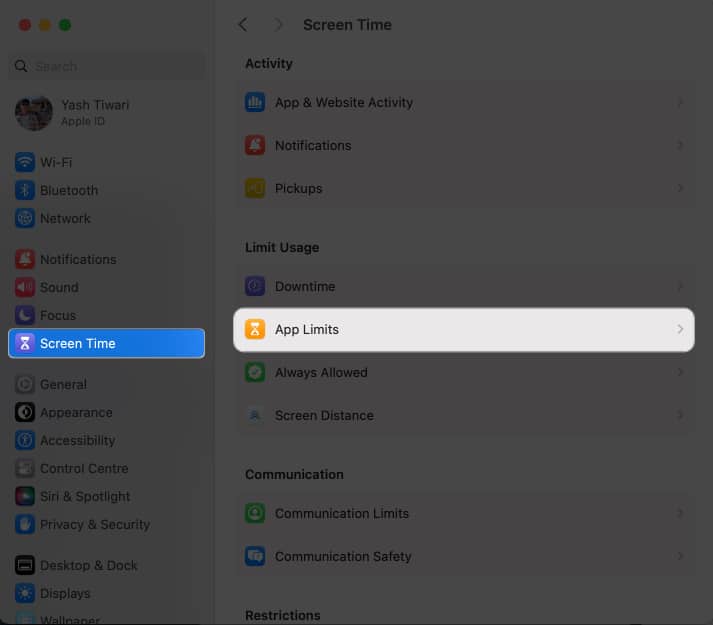
Task: Open Pickups activity row
Action: 464,188
